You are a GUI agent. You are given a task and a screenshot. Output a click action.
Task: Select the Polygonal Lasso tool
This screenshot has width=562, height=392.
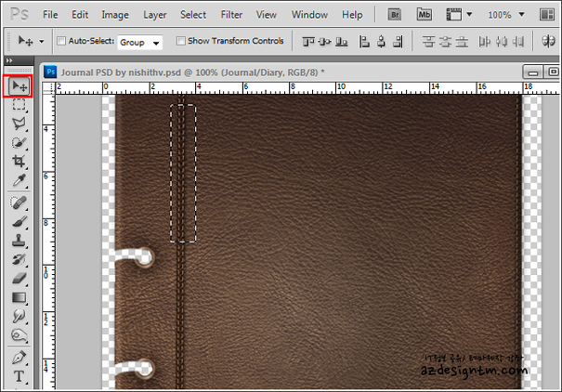19,124
